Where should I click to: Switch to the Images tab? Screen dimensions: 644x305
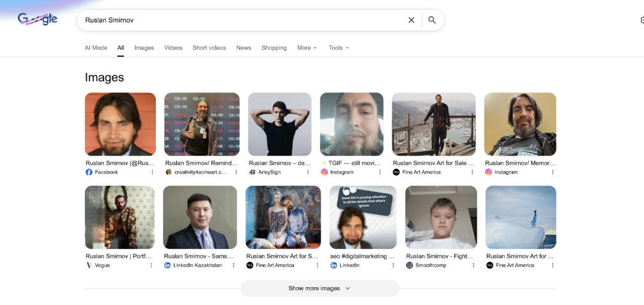pyautogui.click(x=144, y=48)
